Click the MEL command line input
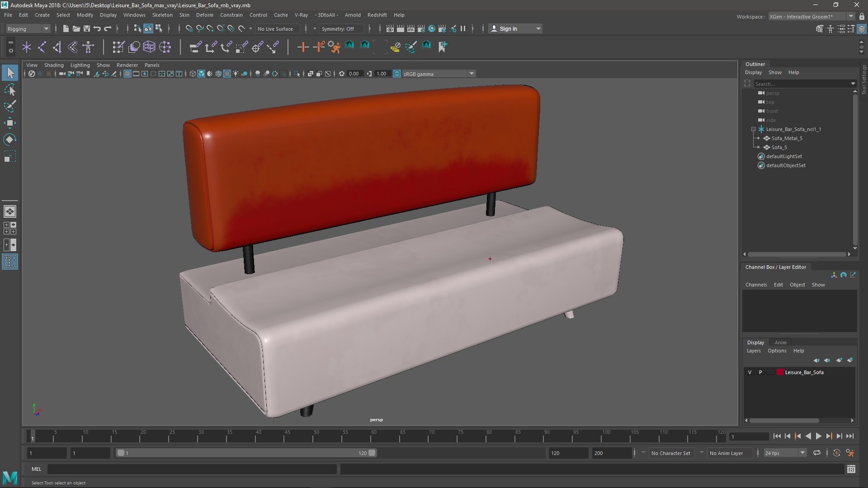 coord(192,469)
